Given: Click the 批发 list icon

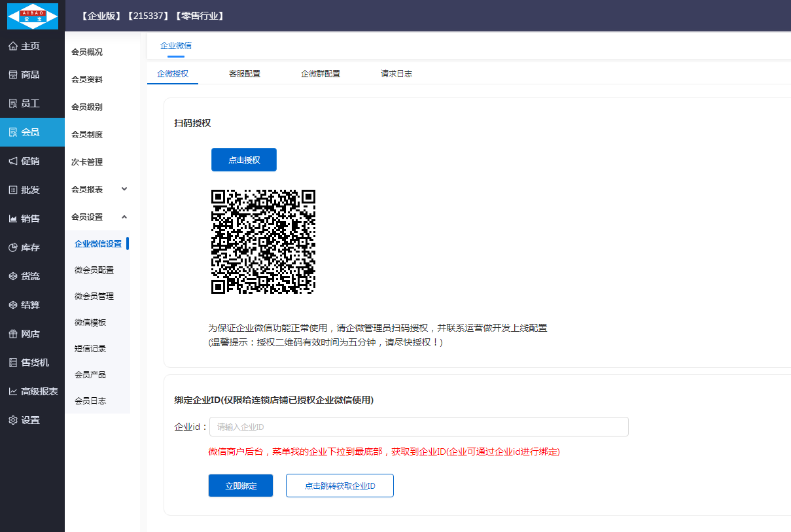Looking at the screenshot, I should [x=13, y=190].
